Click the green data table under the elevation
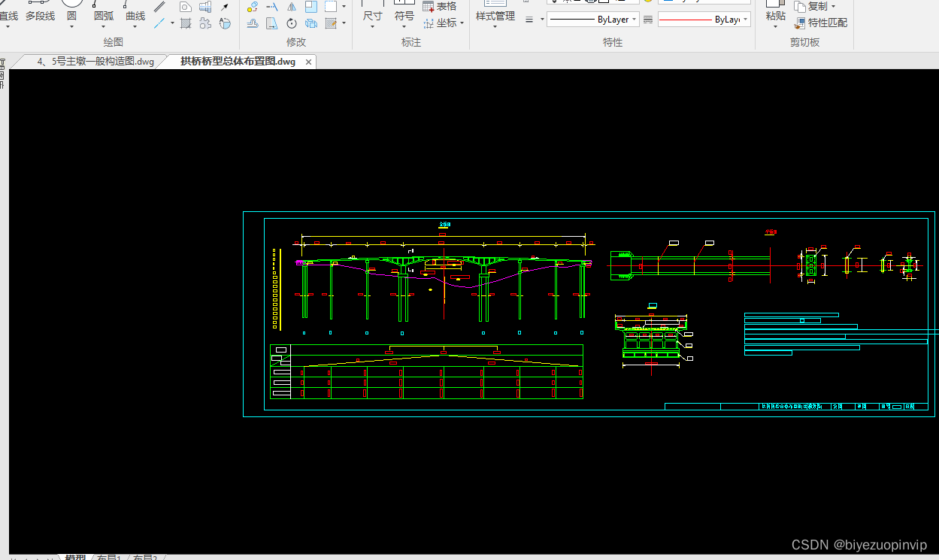The height and width of the screenshot is (560, 939). click(x=426, y=371)
